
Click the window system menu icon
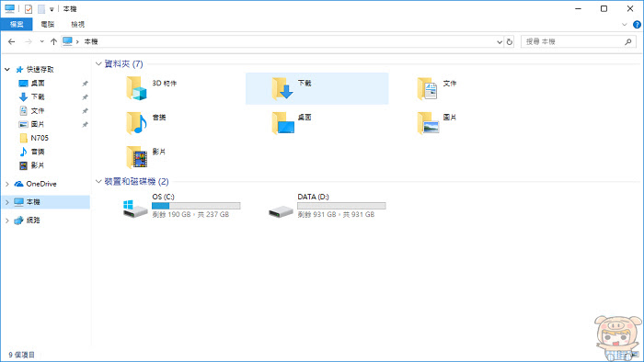(10, 8)
